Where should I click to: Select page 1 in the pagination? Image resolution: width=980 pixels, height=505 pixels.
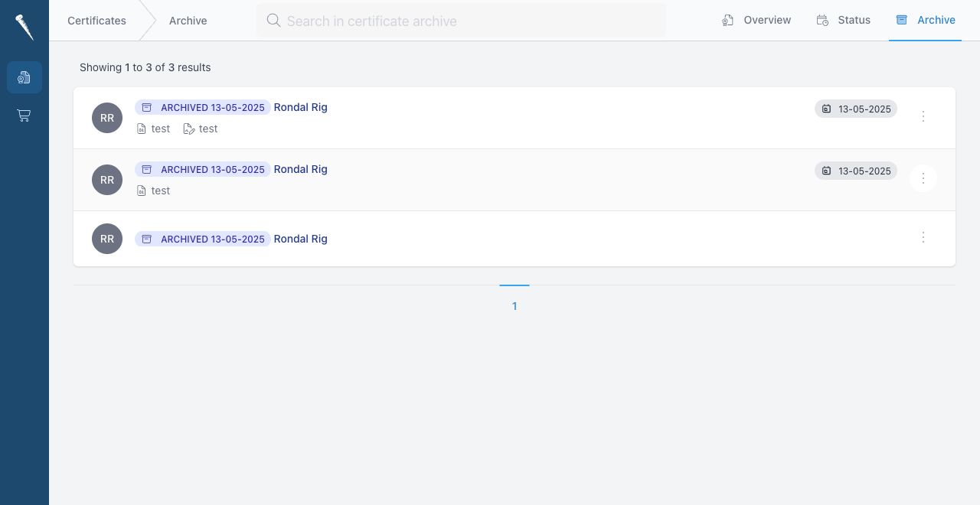514,305
